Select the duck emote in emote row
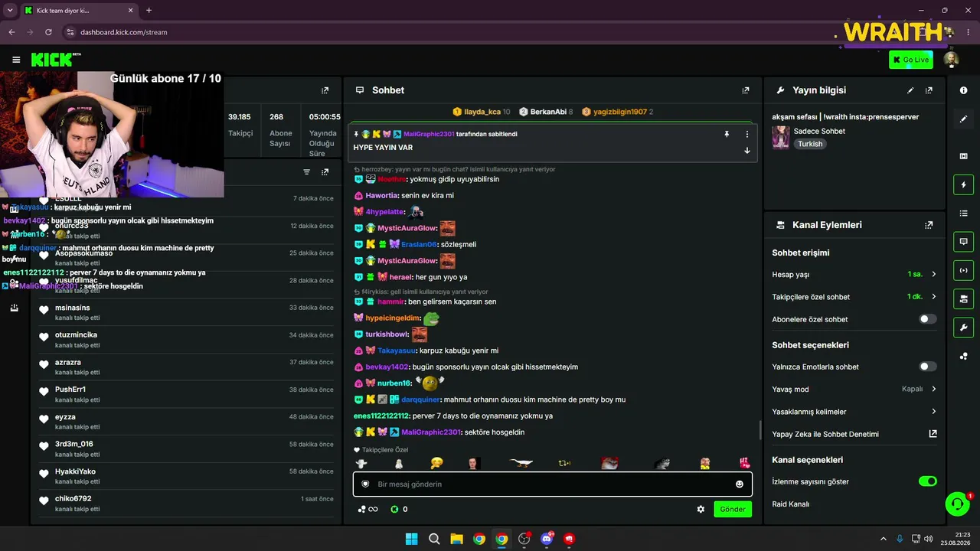This screenshot has width=980, height=551. [x=521, y=463]
